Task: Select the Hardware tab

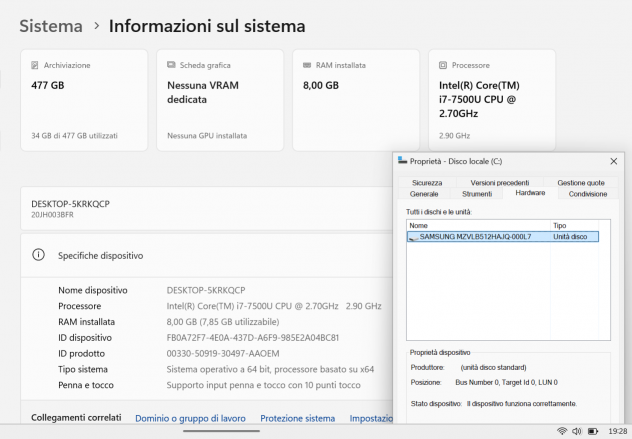Action: [x=530, y=193]
